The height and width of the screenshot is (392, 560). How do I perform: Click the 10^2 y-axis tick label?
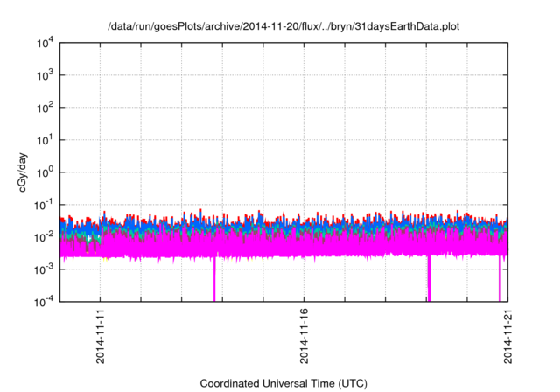pos(45,108)
